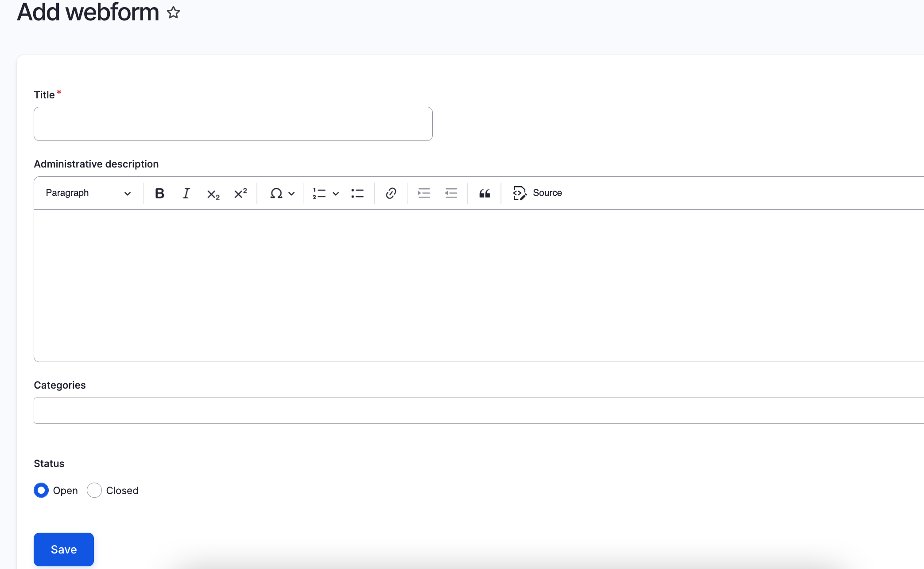Decrease indent of the paragraph

coord(451,193)
